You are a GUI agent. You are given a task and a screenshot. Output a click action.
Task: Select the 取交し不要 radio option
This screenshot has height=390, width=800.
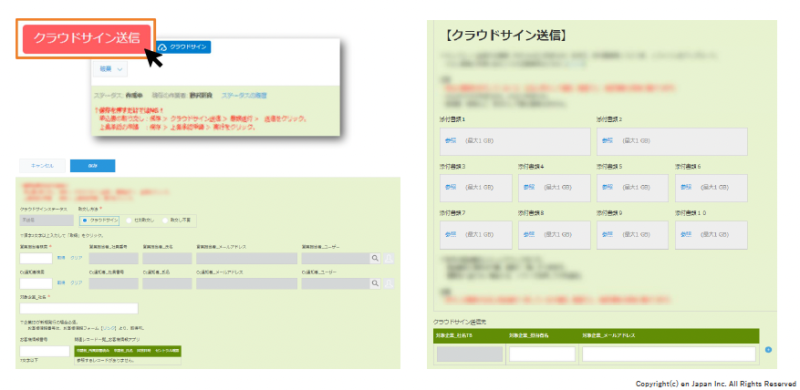[x=177, y=220]
